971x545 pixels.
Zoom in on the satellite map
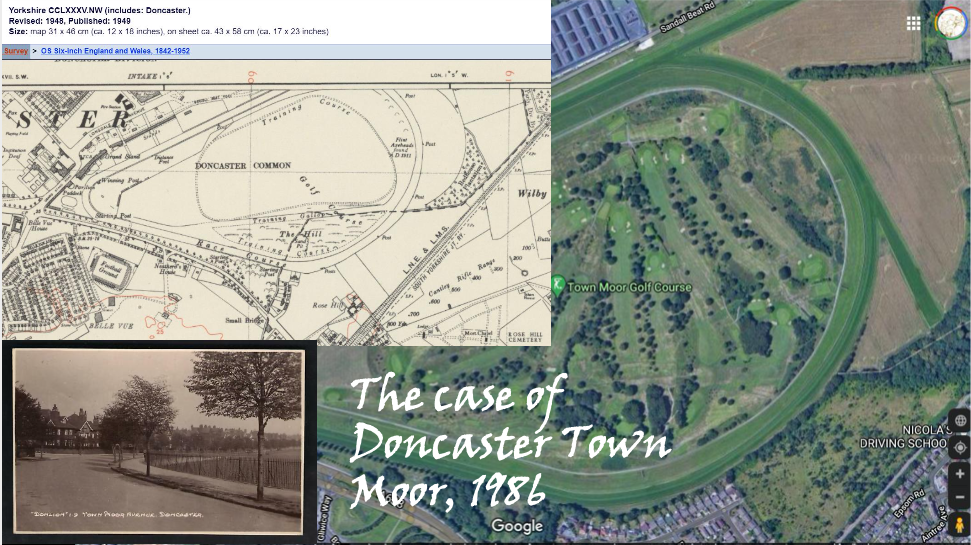(x=959, y=474)
